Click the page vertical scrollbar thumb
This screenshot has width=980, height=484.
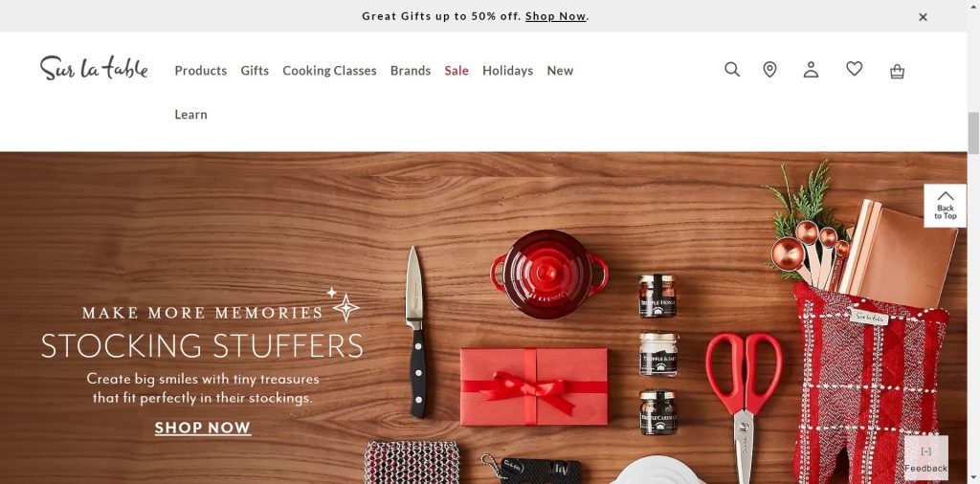coord(973,132)
